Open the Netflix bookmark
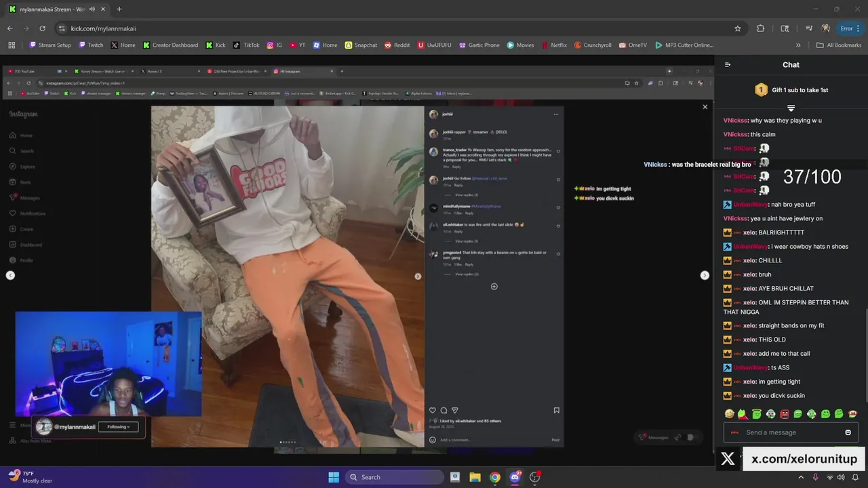 (x=553, y=45)
